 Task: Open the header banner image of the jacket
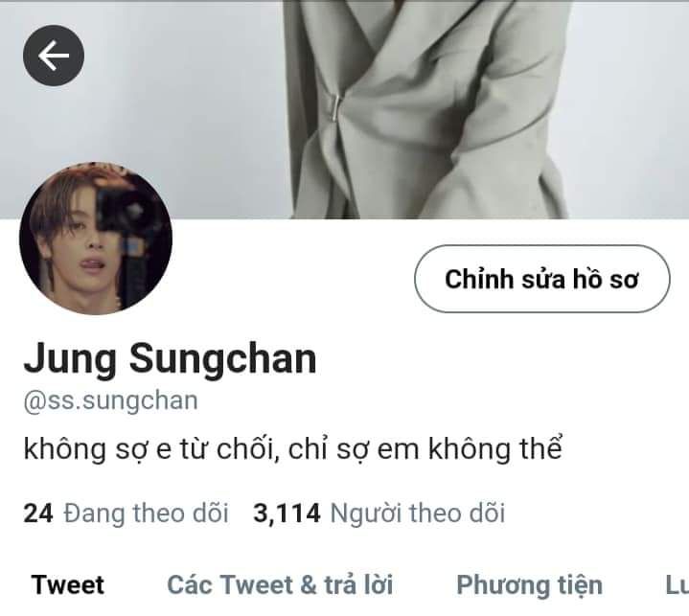pos(345,109)
